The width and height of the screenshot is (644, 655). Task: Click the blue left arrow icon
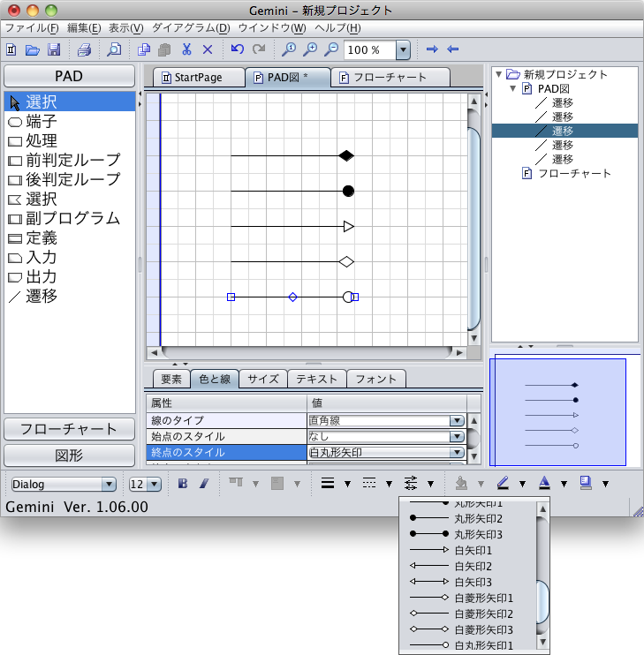coord(453,49)
